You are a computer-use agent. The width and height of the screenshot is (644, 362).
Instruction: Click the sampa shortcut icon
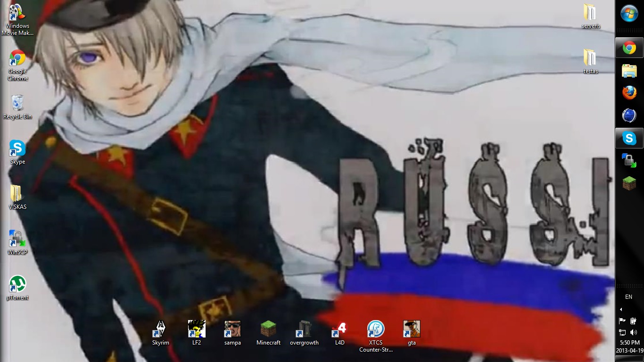pos(232,333)
